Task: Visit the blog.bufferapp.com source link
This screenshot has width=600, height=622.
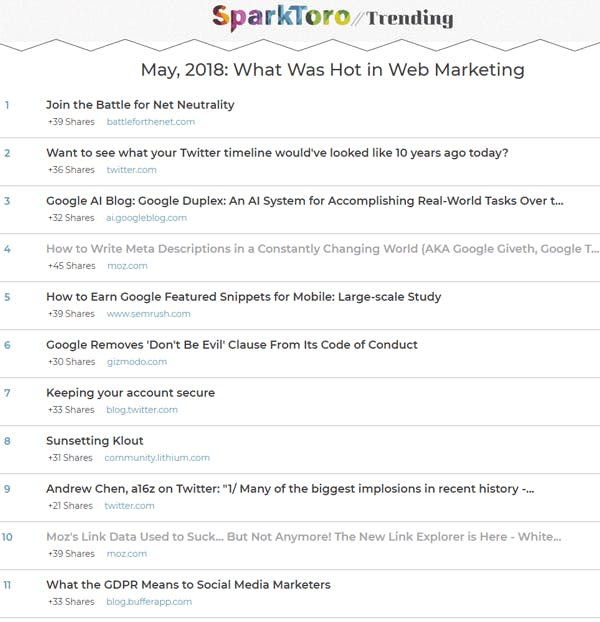Action: [x=149, y=602]
